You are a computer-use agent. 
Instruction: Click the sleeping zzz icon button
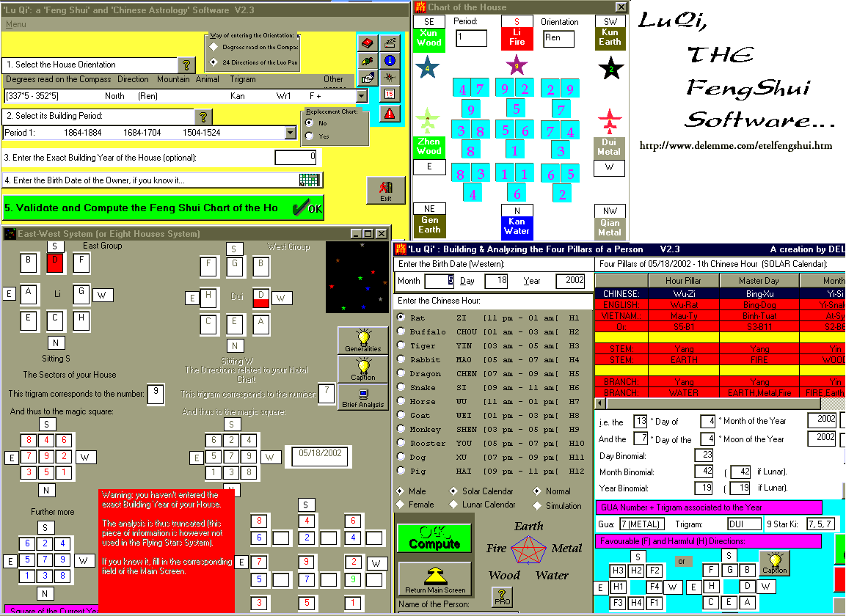click(x=390, y=43)
